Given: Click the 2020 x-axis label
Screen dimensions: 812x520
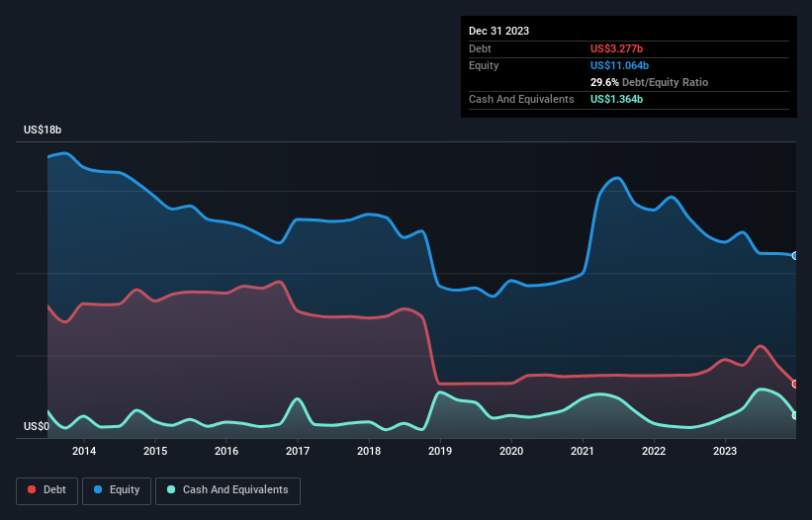Looking at the screenshot, I should point(511,451).
